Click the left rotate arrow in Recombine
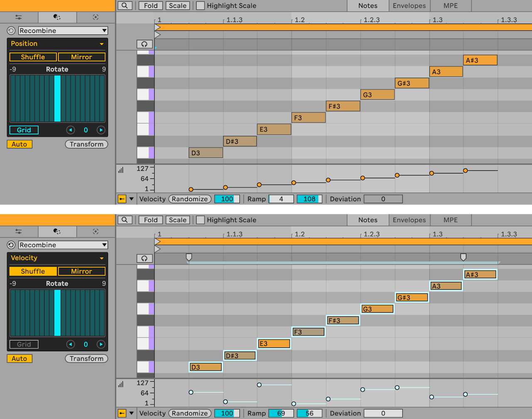 pos(71,130)
